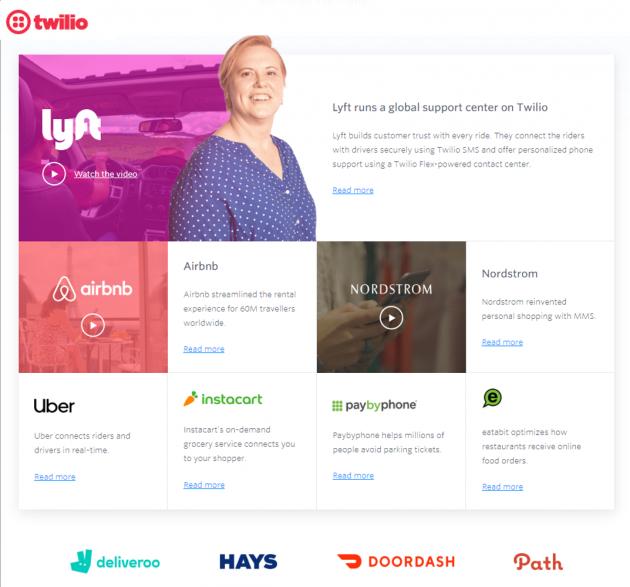Click the Twilio logo in the header
The width and height of the screenshot is (630, 587).
pyautogui.click(x=47, y=22)
